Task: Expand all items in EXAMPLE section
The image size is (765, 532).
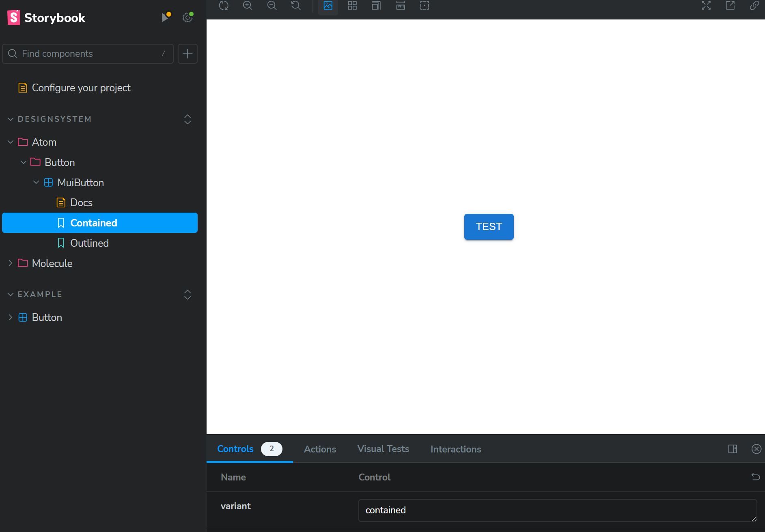Action: pos(187,294)
